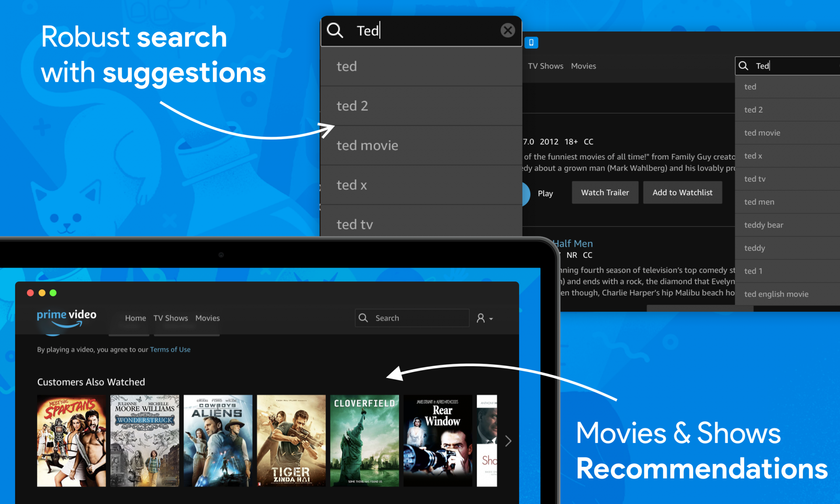Choose the 'ted 1' suggestion
This screenshot has height=504, width=840.
pyautogui.click(x=787, y=271)
